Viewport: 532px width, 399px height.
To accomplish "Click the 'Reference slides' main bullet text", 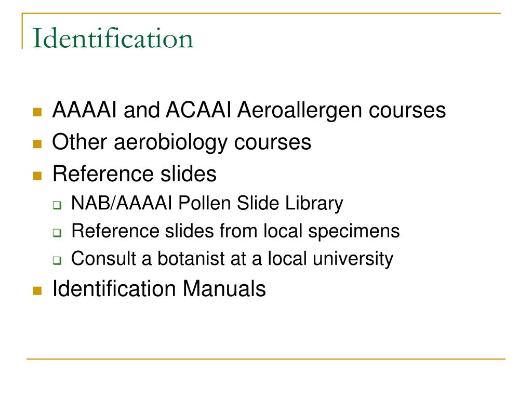I will coord(135,174).
